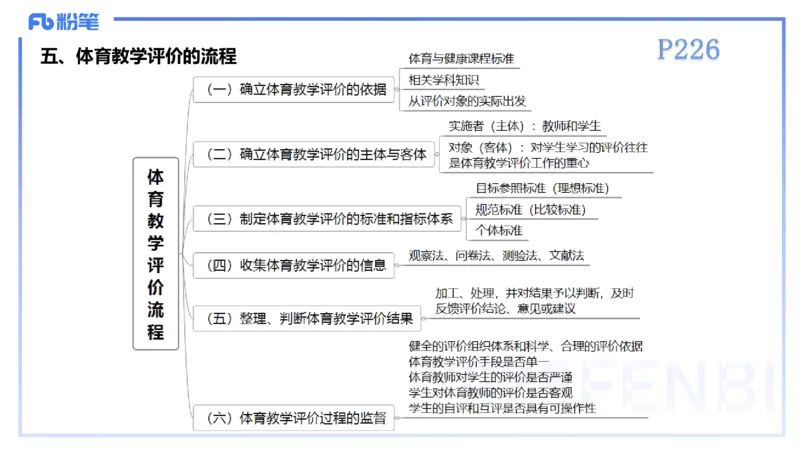The image size is (800, 450).
Task: Select node (二) 确立体育教学评价的主体与客体
Action: (x=314, y=154)
